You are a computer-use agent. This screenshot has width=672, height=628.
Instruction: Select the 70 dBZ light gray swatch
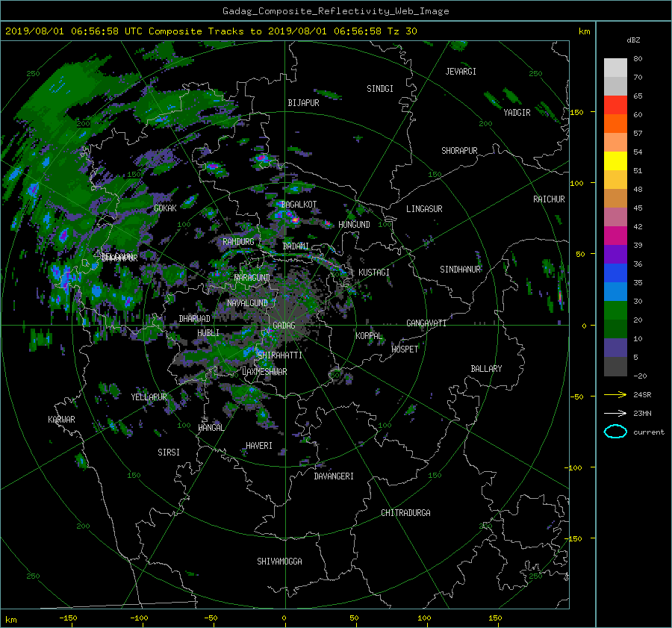[615, 68]
